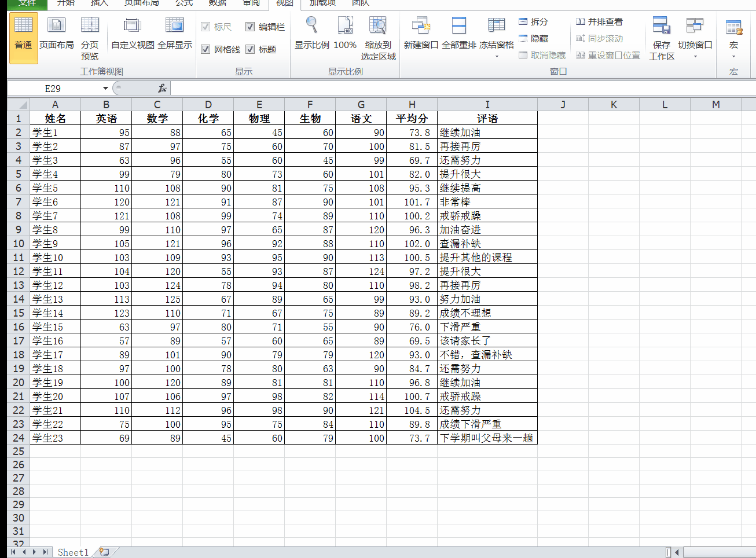
Task: Click the select-all corner of the grid
Action: tap(19, 105)
